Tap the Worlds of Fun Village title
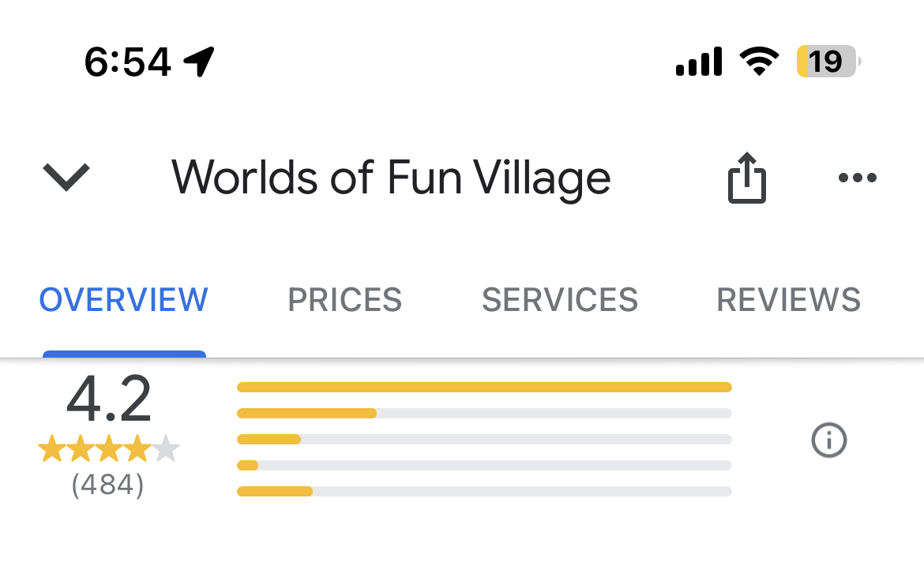Screen dimensions: 924x577 391,178
